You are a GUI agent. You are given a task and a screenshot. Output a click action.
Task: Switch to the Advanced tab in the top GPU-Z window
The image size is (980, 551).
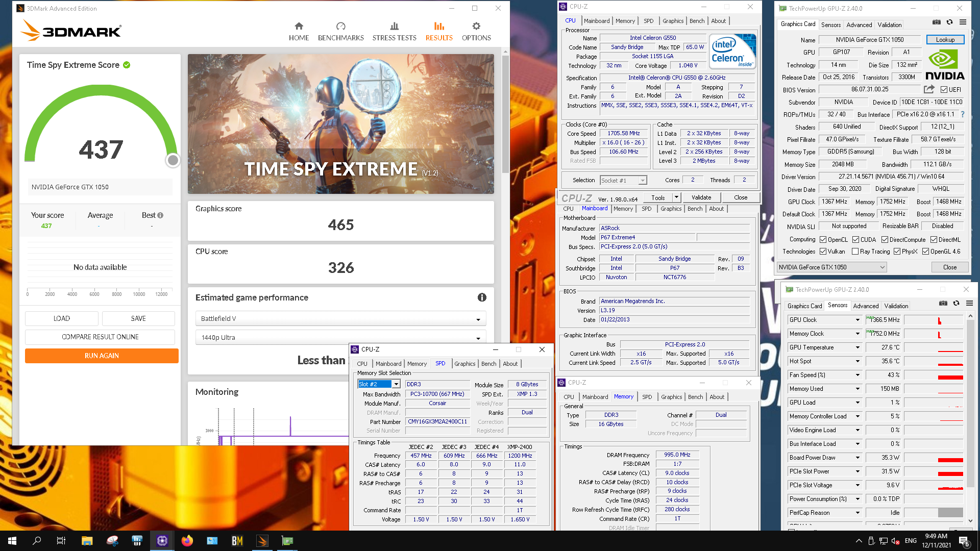point(859,25)
